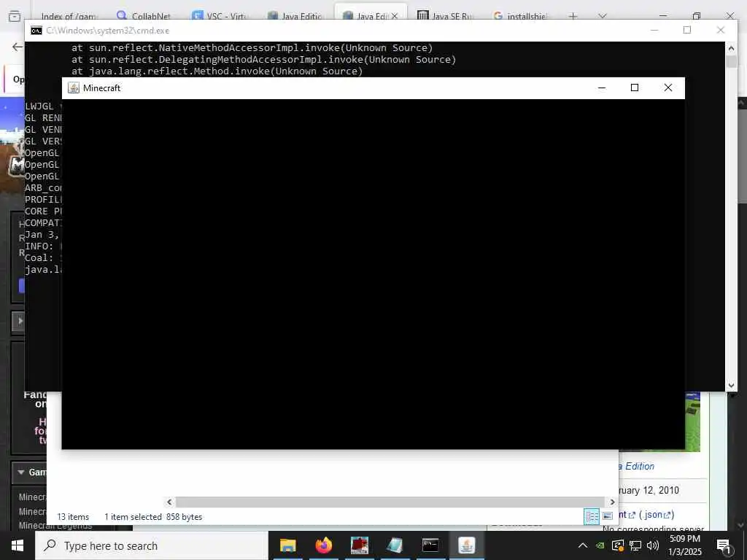747x560 pixels.
Task: Maximize the Minecraft window
Action: pos(635,87)
